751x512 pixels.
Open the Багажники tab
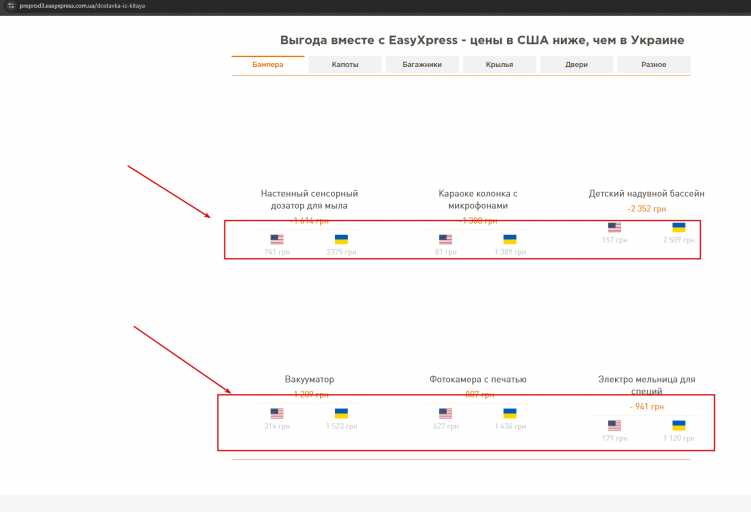pyautogui.click(x=422, y=64)
